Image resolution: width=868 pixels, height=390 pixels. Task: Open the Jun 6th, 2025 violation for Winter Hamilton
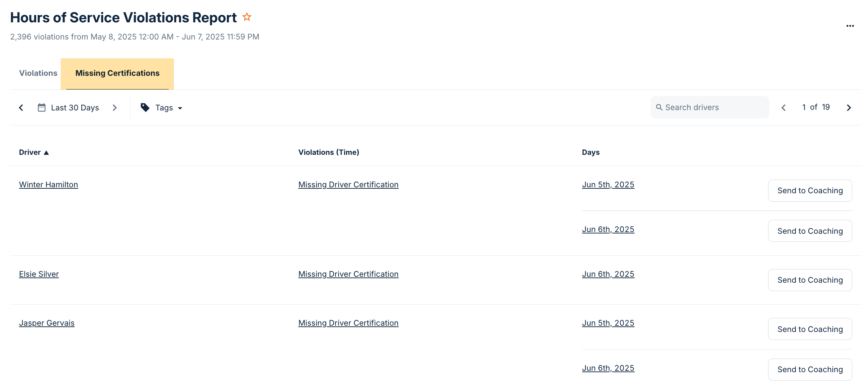[x=608, y=229]
